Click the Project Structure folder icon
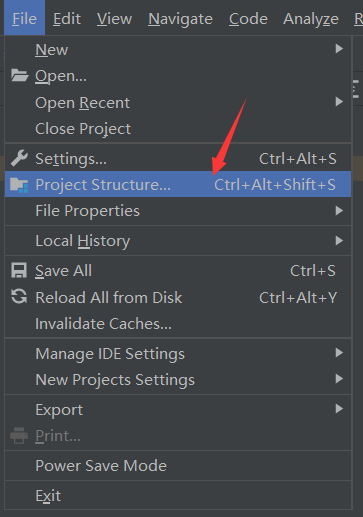 coord(19,185)
